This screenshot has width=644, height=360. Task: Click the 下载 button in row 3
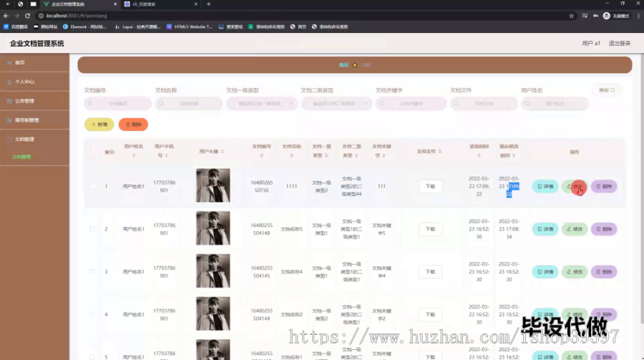(430, 272)
